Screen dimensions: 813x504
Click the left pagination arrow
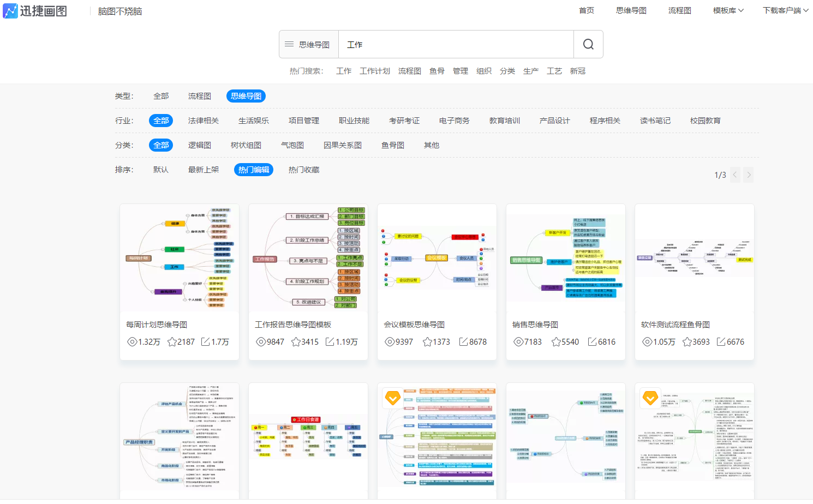click(x=735, y=175)
